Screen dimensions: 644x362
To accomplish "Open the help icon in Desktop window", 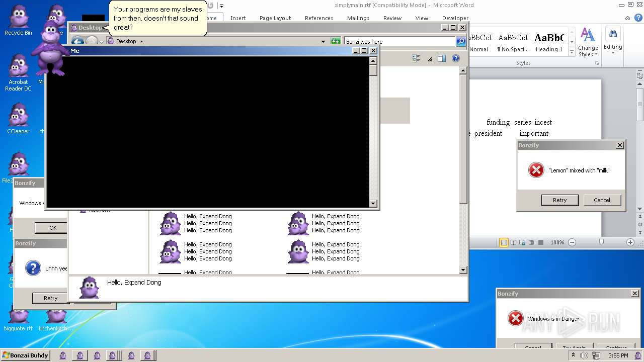I will coord(455,59).
